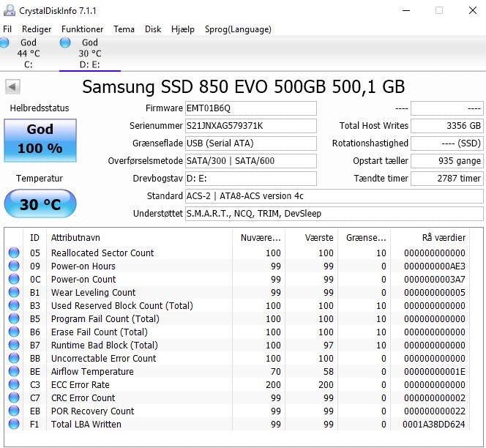Image resolution: width=486 pixels, height=448 pixels.
Task: Click the previous disk arrow button
Action: click(x=12, y=86)
